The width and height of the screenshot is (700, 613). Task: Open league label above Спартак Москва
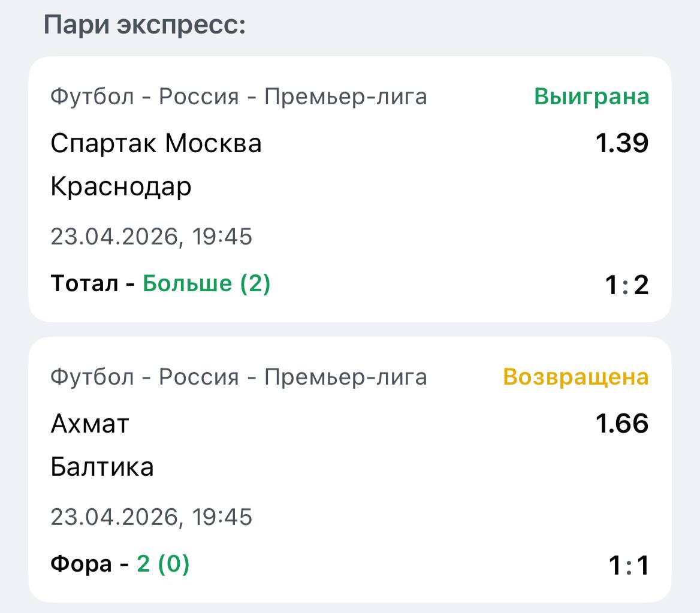[239, 96]
